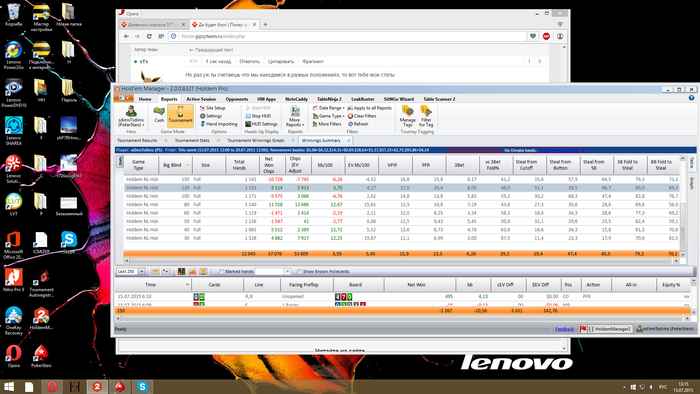Switch to Active Session ribbon tab
Image resolution: width=700 pixels, height=394 pixels.
coord(201,99)
